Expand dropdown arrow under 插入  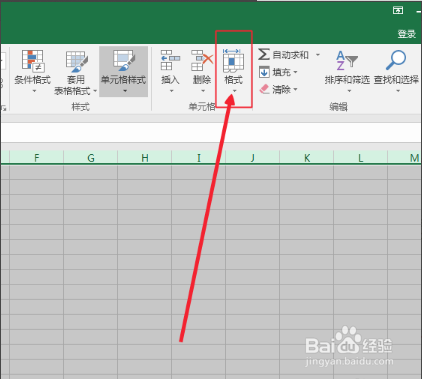coord(171,91)
